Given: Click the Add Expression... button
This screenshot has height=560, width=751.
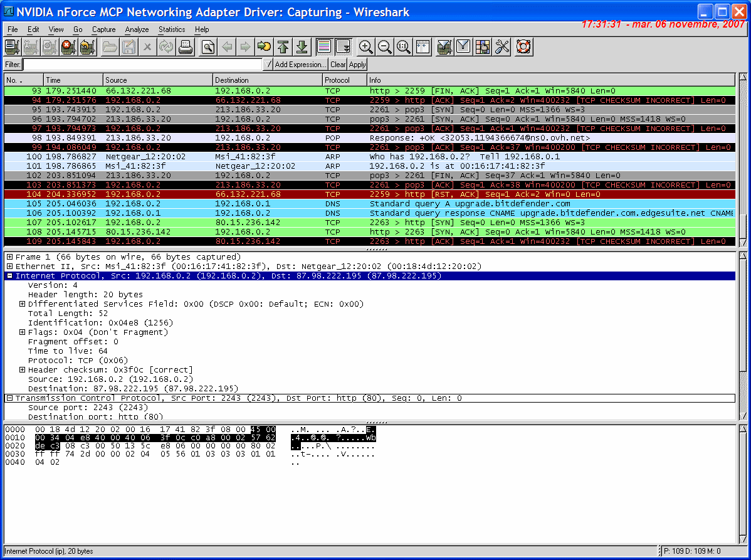Looking at the screenshot, I should [x=301, y=64].
